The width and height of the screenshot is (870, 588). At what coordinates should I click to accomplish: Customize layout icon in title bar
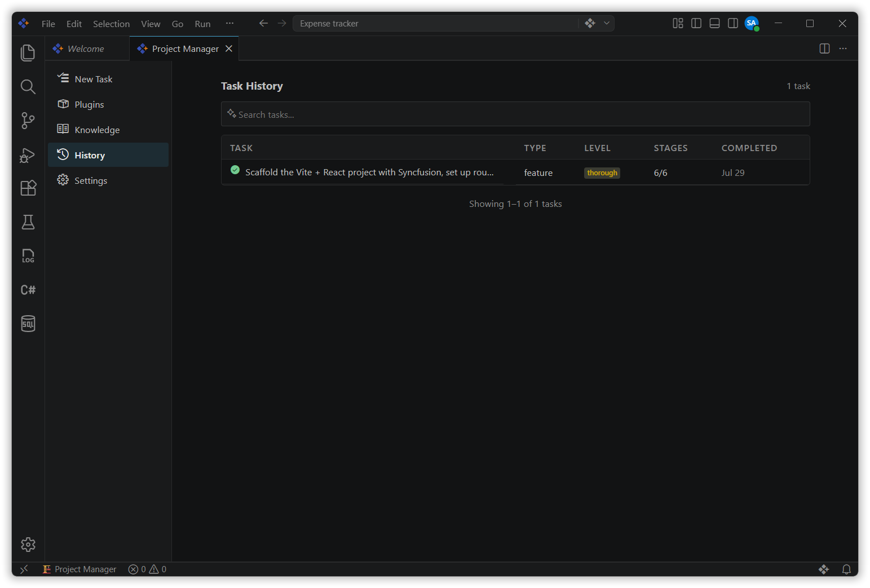[678, 23]
